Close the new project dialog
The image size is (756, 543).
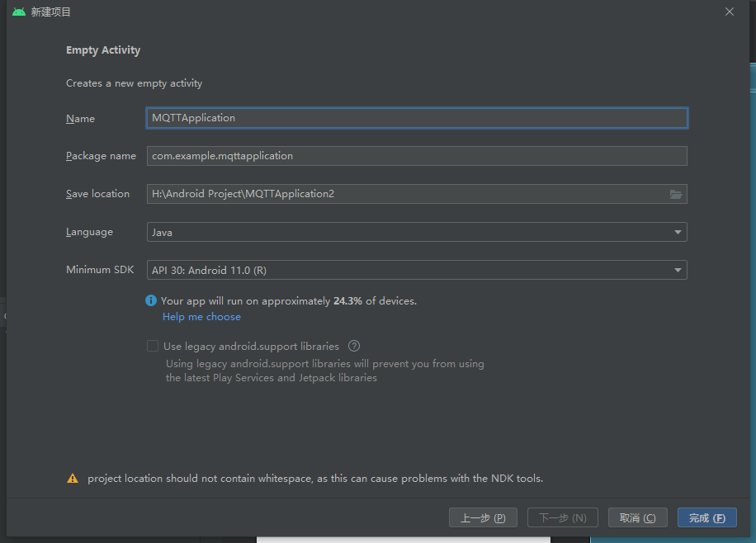(729, 12)
